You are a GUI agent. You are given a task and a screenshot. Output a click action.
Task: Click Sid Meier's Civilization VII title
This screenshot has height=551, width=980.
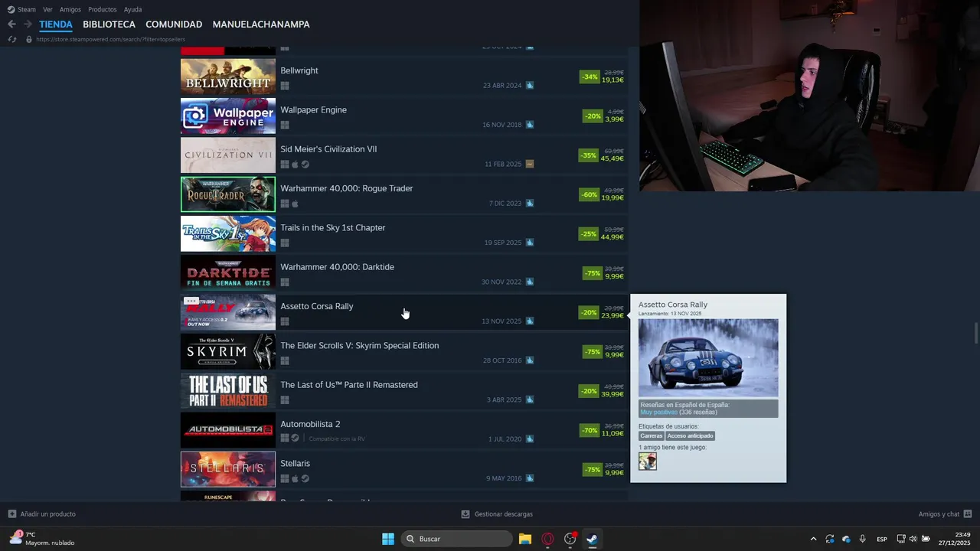328,149
